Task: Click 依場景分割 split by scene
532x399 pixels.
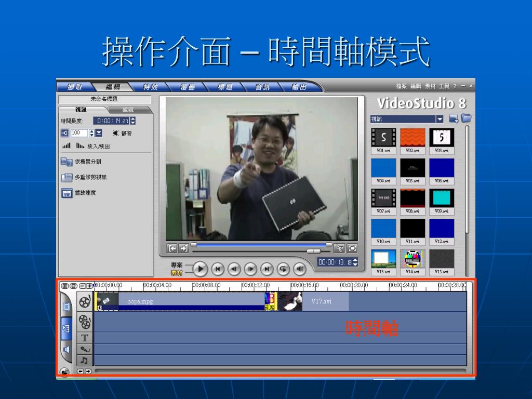Action: point(81,162)
